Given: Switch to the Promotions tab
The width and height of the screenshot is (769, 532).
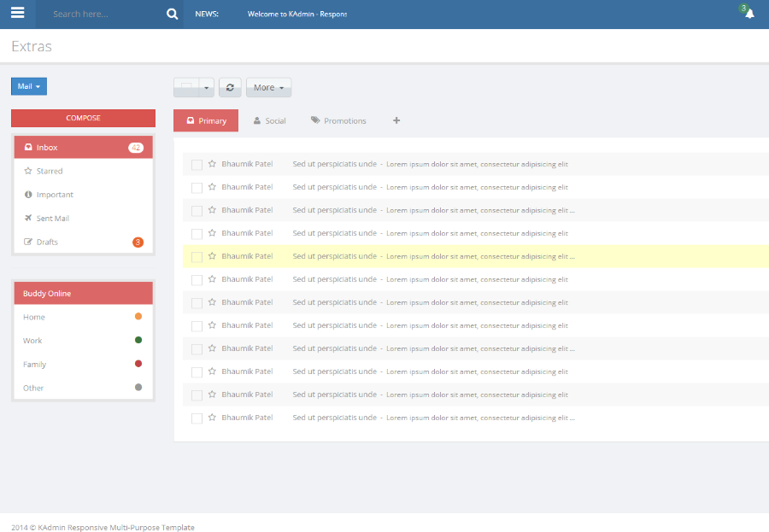Looking at the screenshot, I should pos(338,121).
